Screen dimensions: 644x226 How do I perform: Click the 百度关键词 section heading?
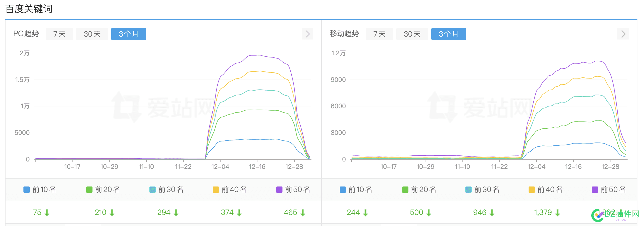29,9
